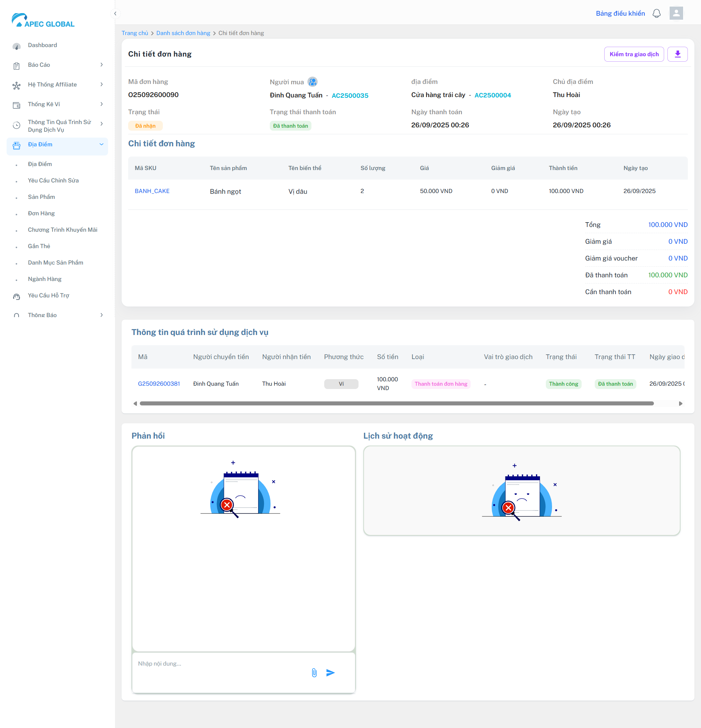The image size is (701, 728).
Task: Open the BANH_CAKE SKU link
Action: pos(152,191)
